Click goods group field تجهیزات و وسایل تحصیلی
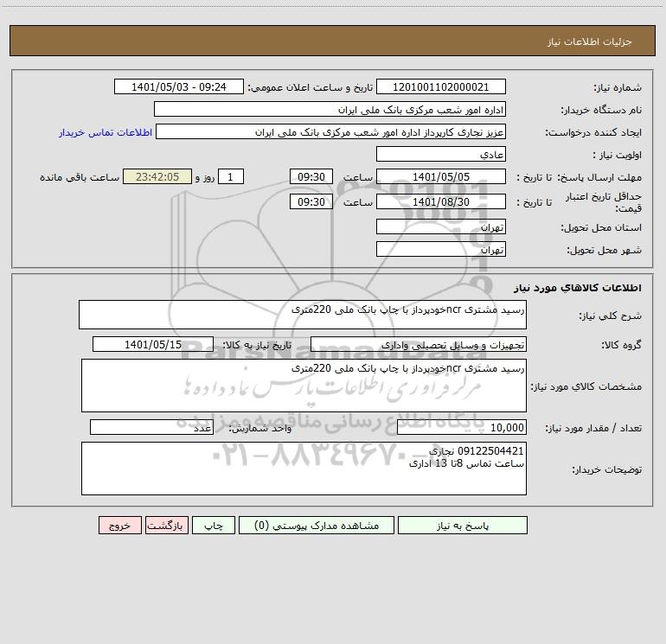This screenshot has height=644, width=666. pos(419,344)
